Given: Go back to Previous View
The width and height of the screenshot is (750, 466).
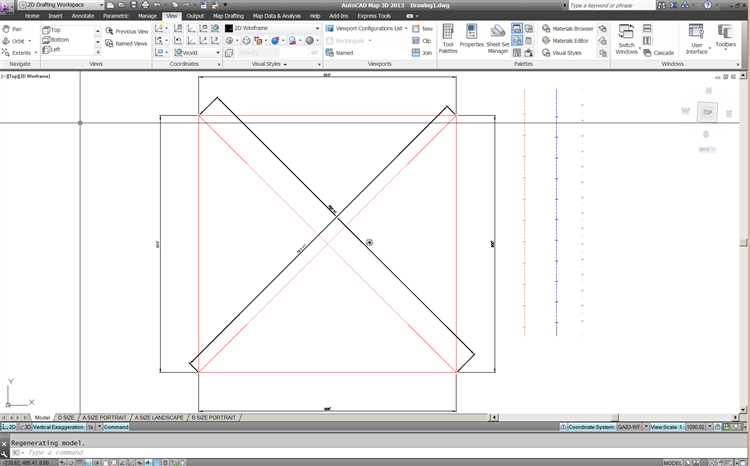Looking at the screenshot, I should pyautogui.click(x=127, y=31).
